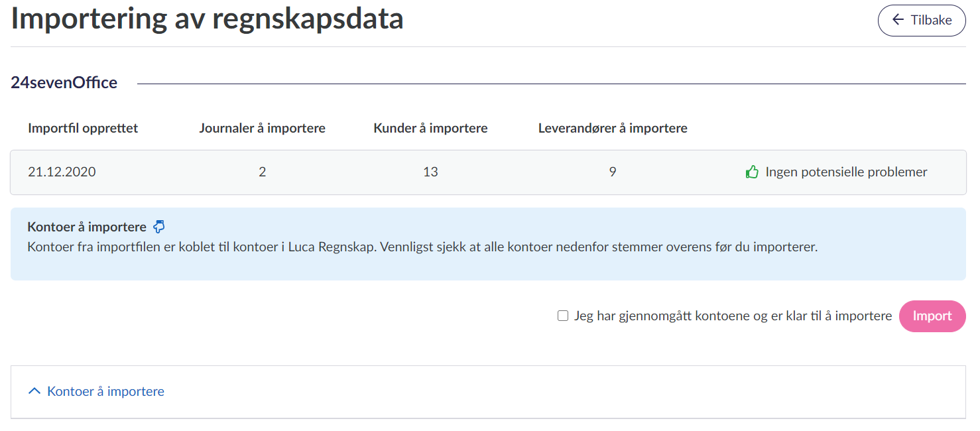Click the 24sevenOffice section heading
This screenshot has width=980, height=431.
(64, 83)
